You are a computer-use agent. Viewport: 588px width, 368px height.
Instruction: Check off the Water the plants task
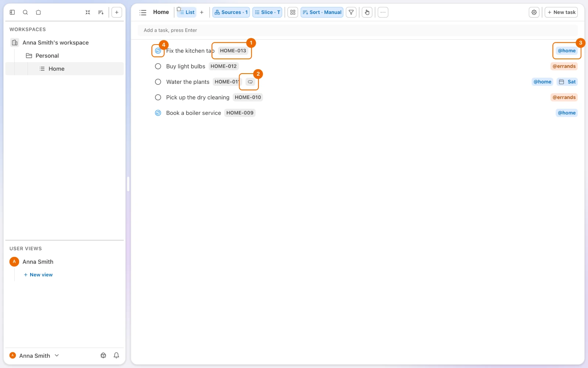[x=158, y=82]
